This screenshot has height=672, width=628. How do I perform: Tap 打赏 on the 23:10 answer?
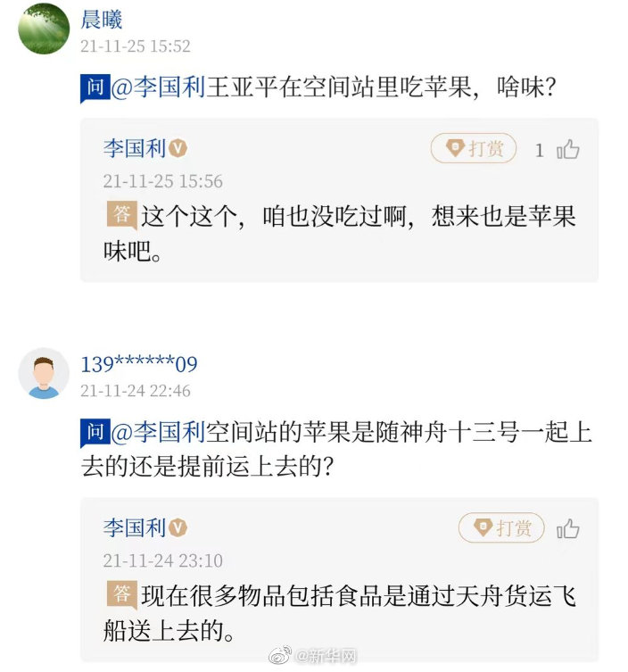click(x=500, y=528)
